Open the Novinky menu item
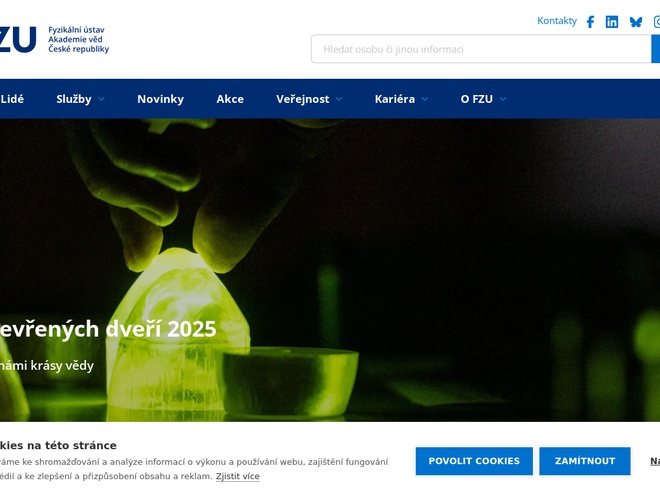This screenshot has width=660, height=500. [160, 99]
